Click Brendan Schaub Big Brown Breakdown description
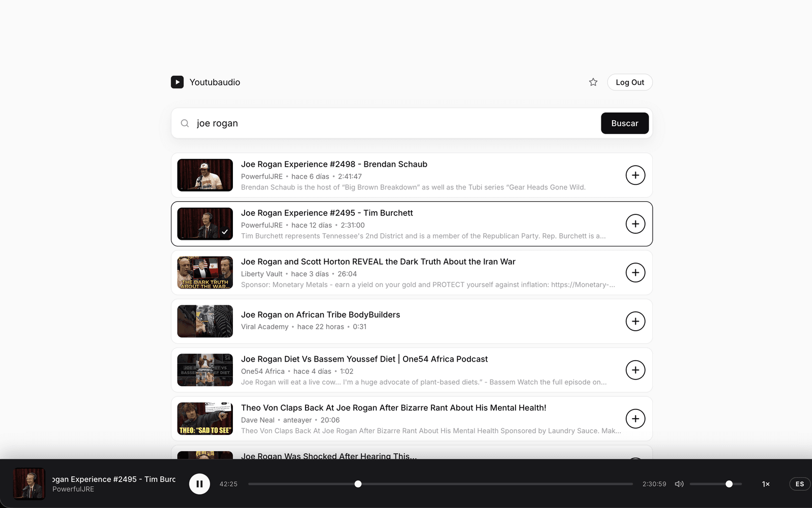The width and height of the screenshot is (812, 508). (x=413, y=187)
